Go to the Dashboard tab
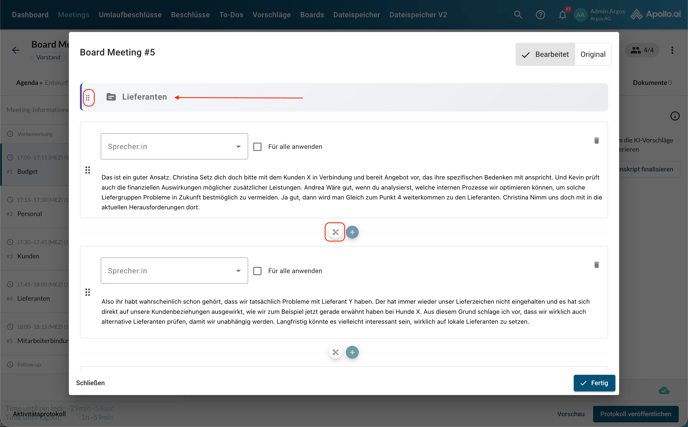Image resolution: width=688 pixels, height=427 pixels. 30,15
